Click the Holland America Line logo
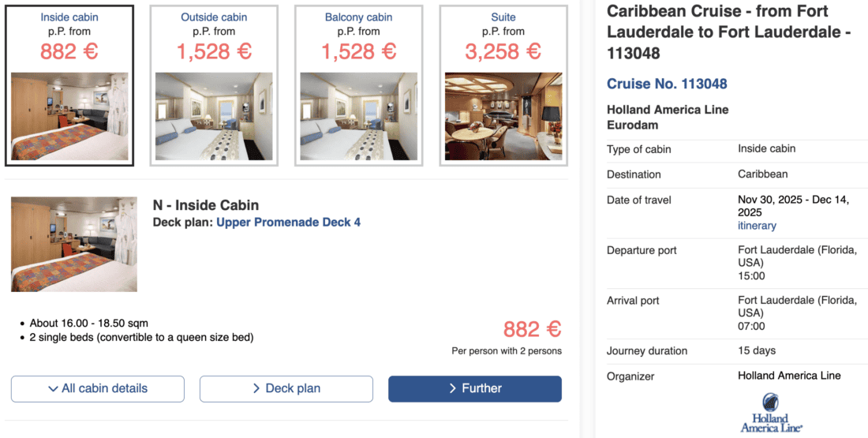Image resolution: width=868 pixels, height=438 pixels. click(x=771, y=413)
